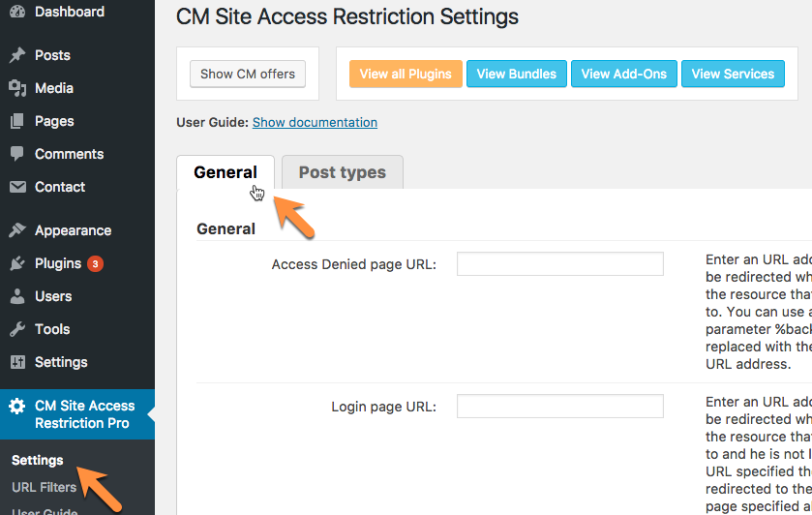The height and width of the screenshot is (515, 812).
Task: Switch to the General tab
Action: pos(226,172)
